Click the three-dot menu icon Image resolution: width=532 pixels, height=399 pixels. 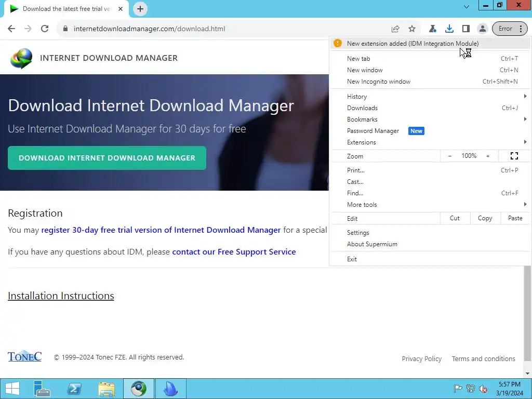point(521,29)
